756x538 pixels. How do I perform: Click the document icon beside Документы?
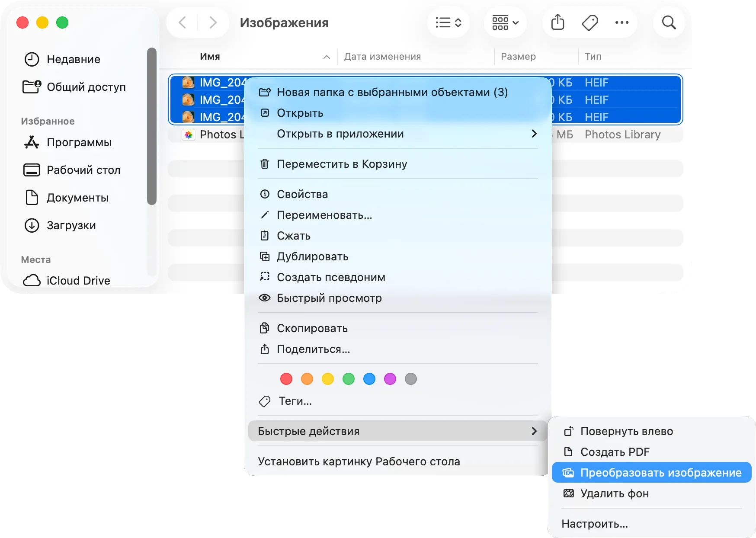pyautogui.click(x=32, y=198)
